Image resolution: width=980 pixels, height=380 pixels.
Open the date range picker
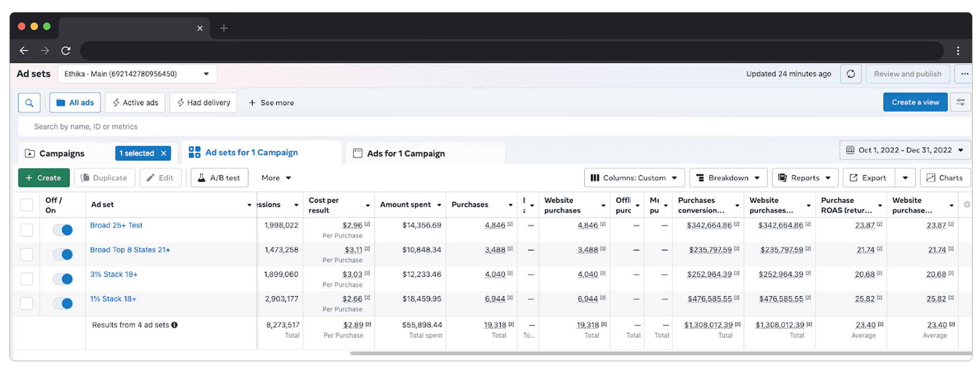[905, 150]
